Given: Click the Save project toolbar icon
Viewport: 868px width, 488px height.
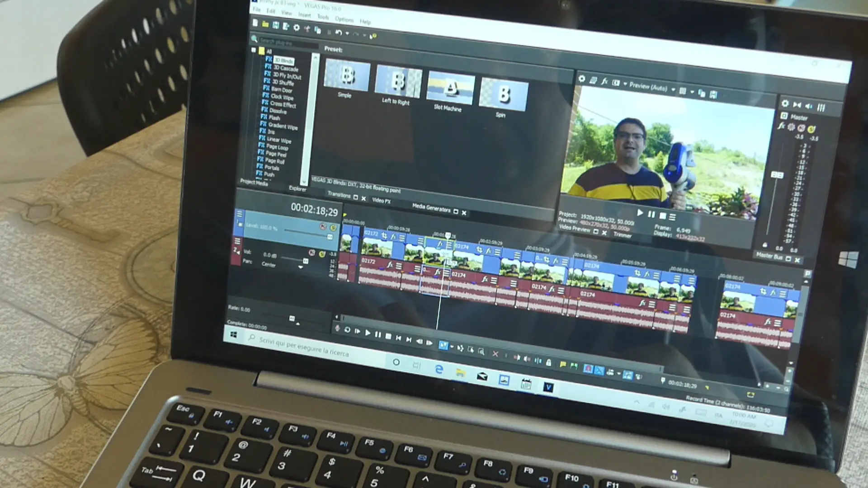Looking at the screenshot, I should click(x=276, y=26).
